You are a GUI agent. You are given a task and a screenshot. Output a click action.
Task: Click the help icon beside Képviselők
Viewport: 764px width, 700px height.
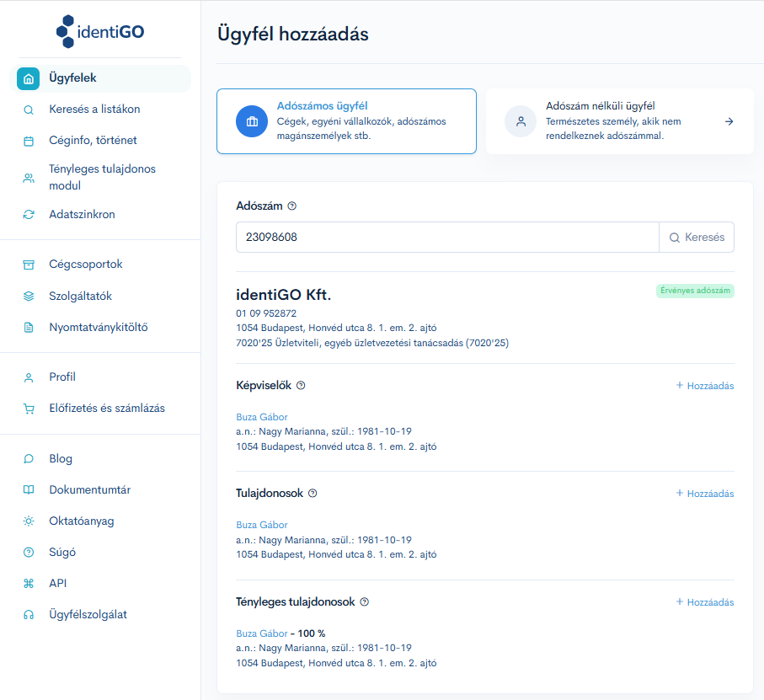pos(301,385)
